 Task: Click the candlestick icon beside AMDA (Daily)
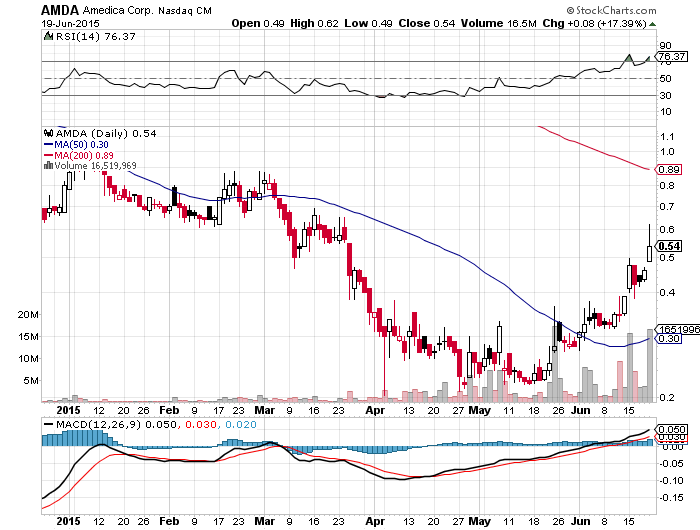tap(49, 133)
